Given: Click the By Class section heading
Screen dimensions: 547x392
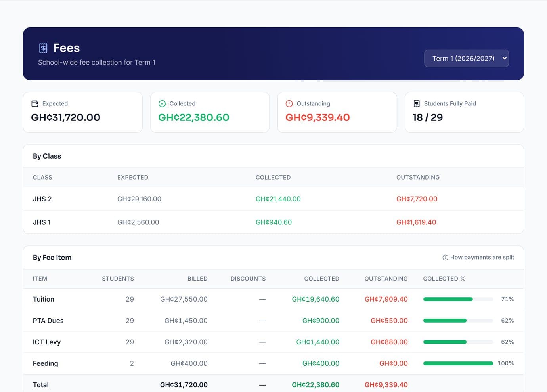Looking at the screenshot, I should 47,156.
